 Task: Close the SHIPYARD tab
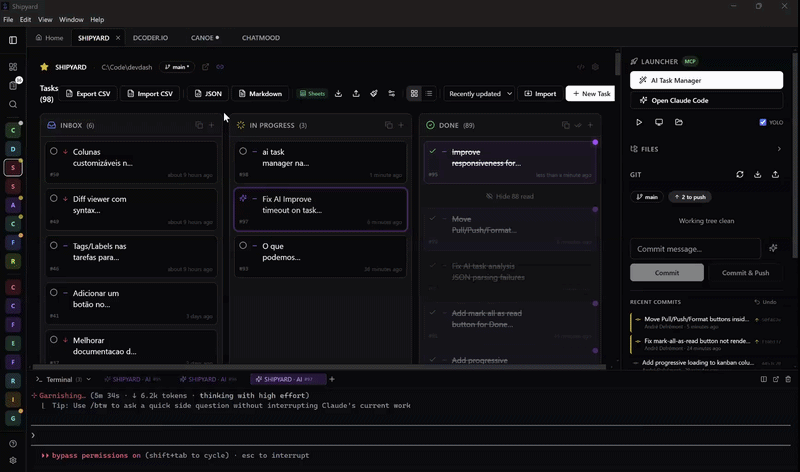pos(118,38)
